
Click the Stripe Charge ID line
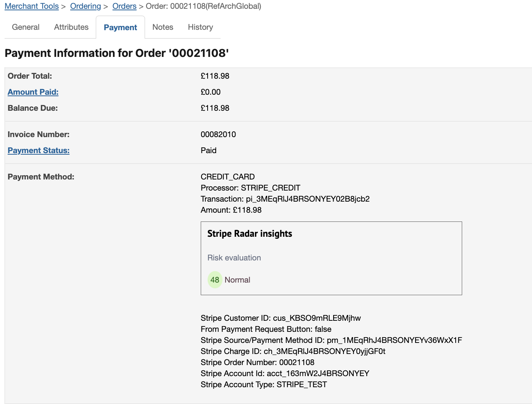(293, 351)
